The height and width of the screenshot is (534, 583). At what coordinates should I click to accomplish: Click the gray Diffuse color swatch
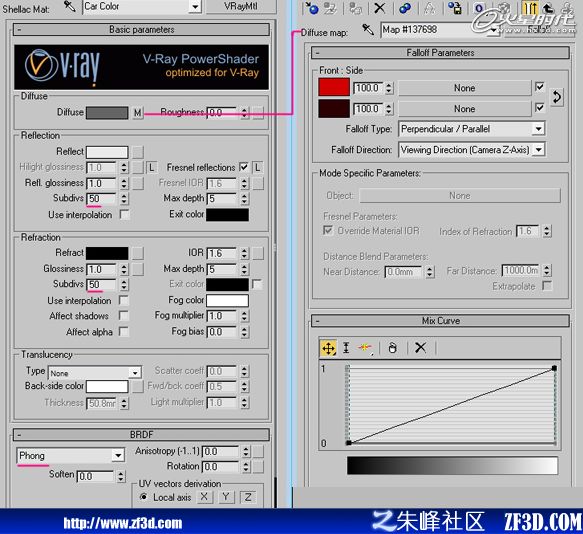[107, 113]
